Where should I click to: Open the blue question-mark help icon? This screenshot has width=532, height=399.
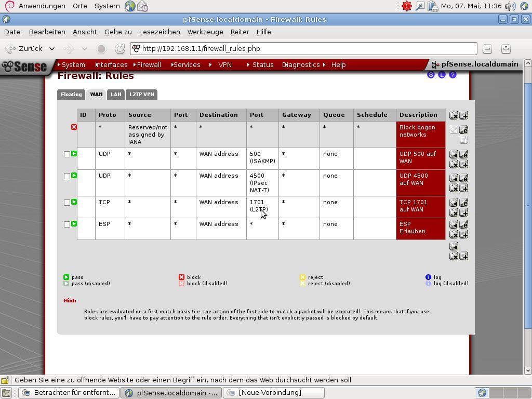pos(453,75)
